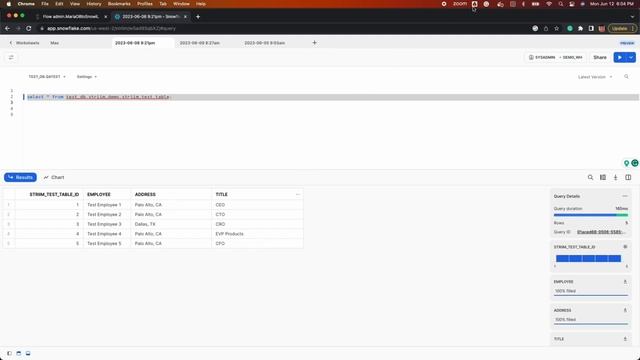The width and height of the screenshot is (640, 360).
Task: Open the Bookmarks menu
Action: click(119, 4)
